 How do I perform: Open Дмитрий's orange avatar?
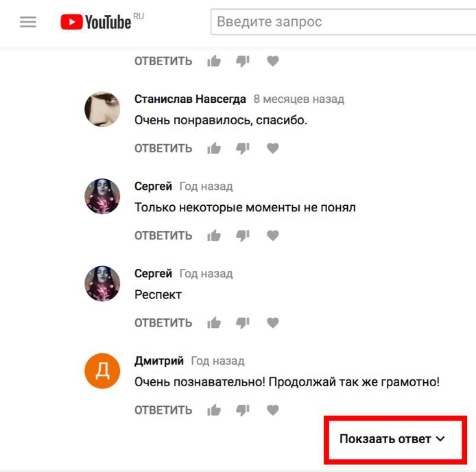[x=102, y=371]
